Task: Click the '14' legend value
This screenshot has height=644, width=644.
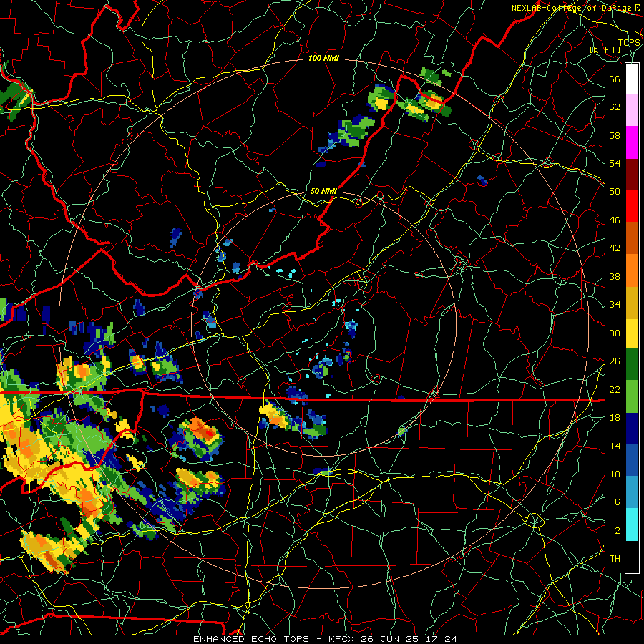Action: pos(615,446)
